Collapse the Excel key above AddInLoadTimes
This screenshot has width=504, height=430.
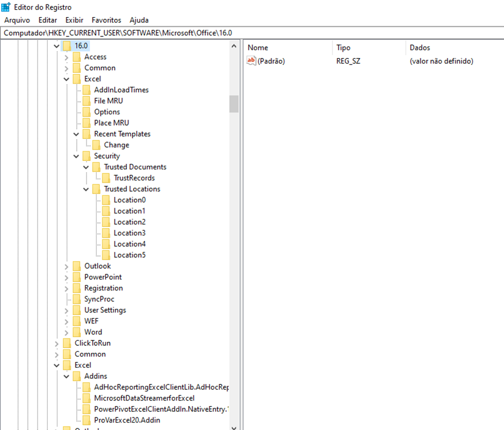pos(66,79)
